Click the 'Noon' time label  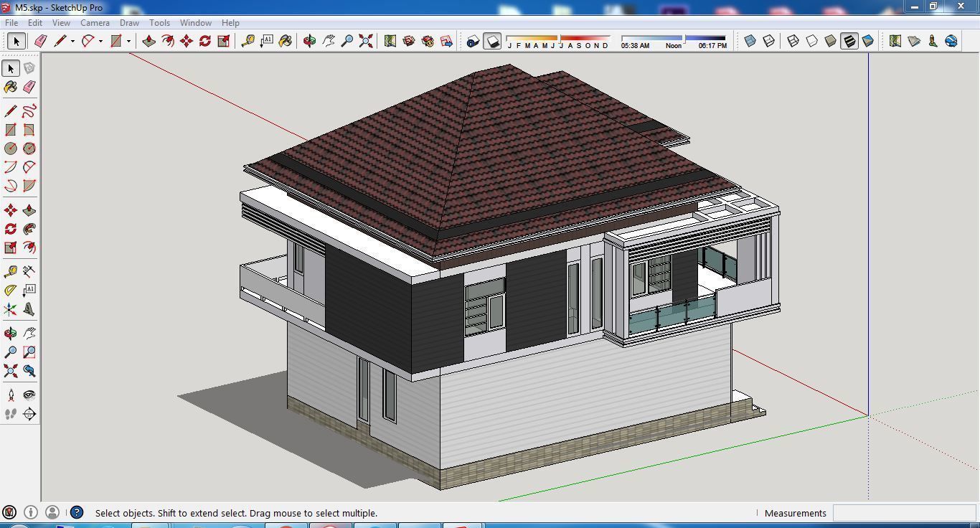tap(674, 46)
